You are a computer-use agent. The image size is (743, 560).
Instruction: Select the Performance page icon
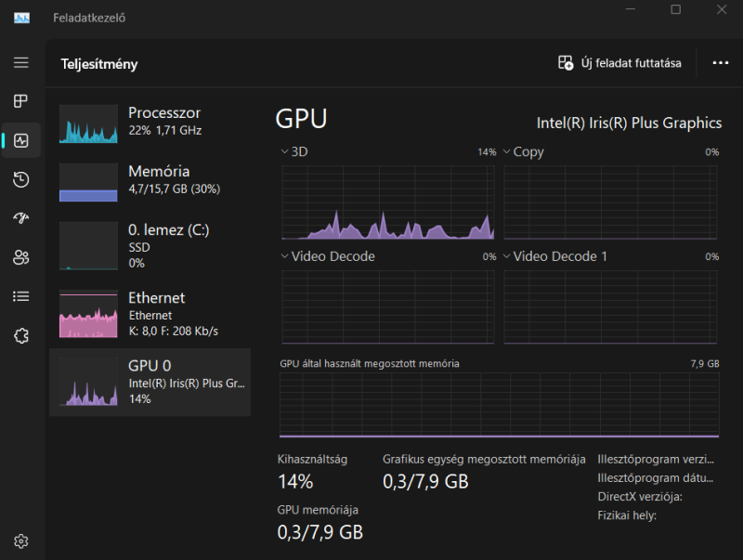[x=20, y=140]
